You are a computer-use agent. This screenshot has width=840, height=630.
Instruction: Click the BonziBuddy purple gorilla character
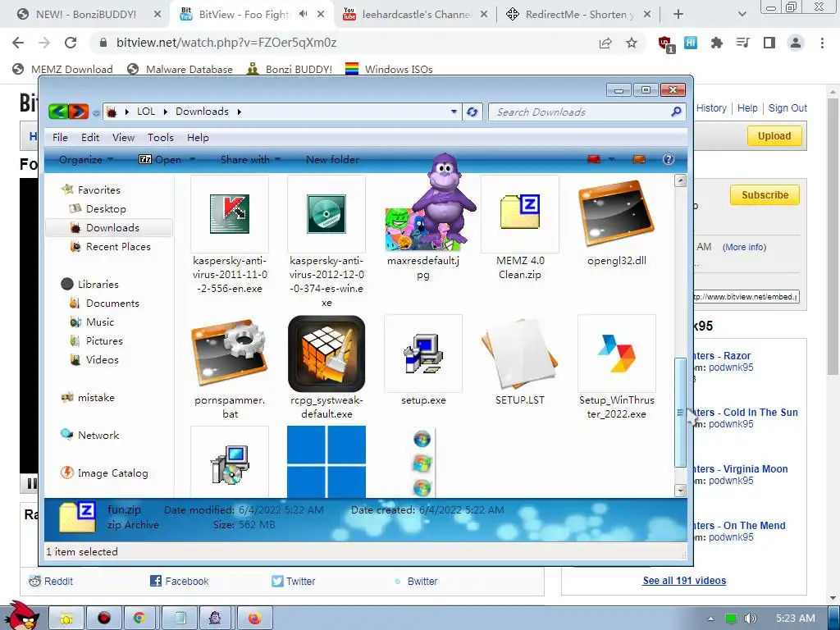click(x=445, y=199)
